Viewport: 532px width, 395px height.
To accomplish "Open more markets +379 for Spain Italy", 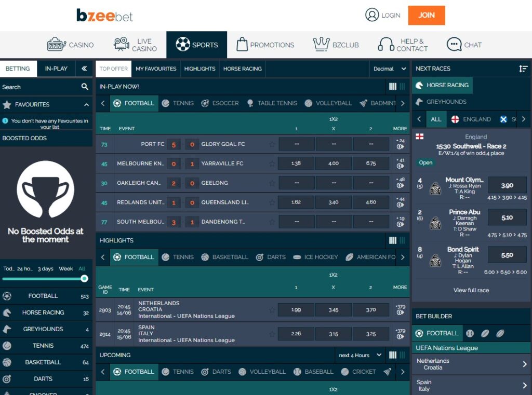I will tap(401, 334).
